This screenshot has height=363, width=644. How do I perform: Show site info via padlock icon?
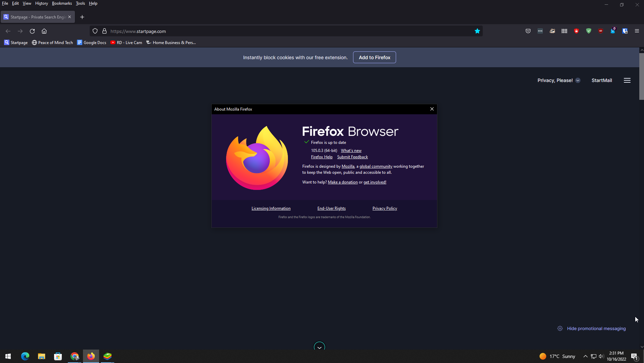tap(104, 31)
